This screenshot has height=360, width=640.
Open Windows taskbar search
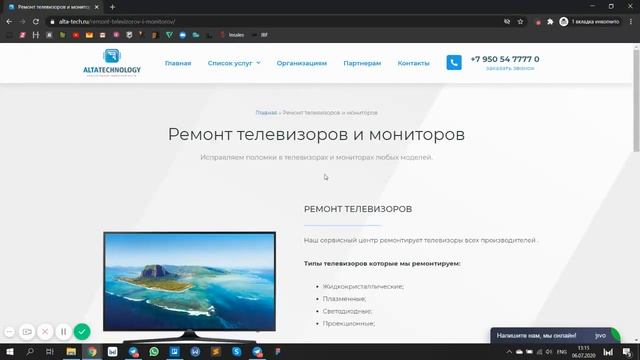(x=30, y=352)
